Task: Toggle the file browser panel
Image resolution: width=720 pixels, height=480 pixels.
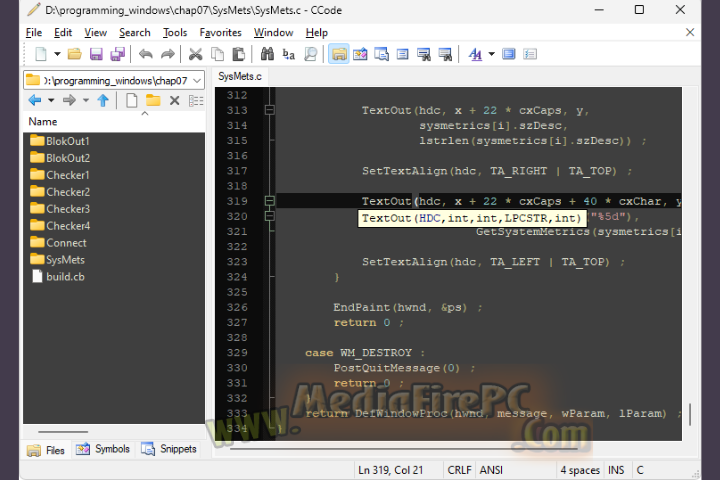Action: [339, 54]
